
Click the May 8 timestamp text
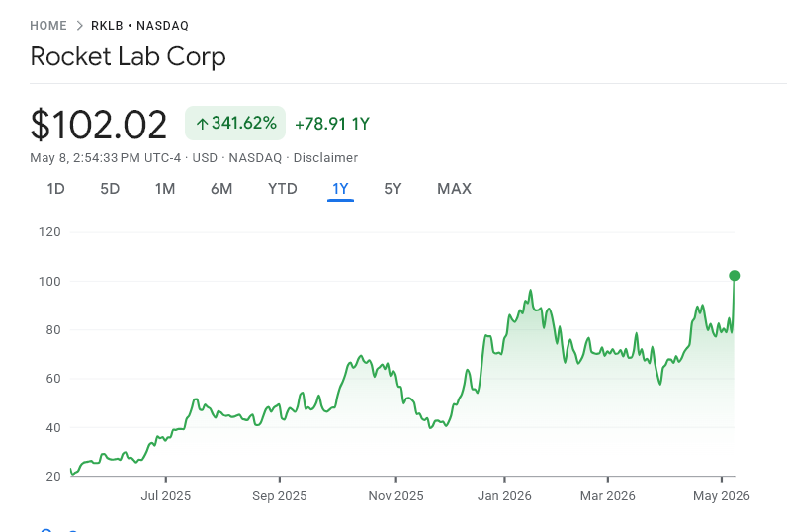(x=106, y=158)
